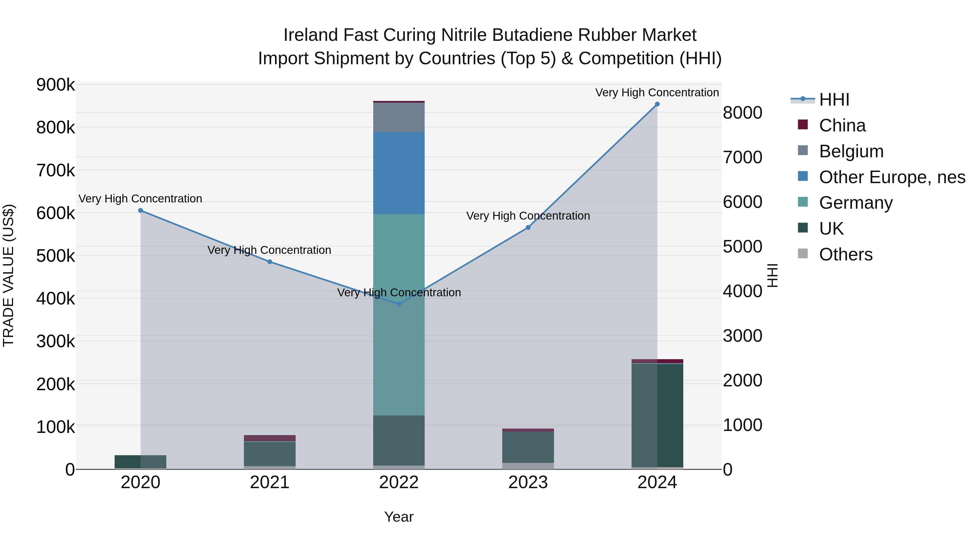Click the 2020 Very High Concentration annotation
Viewport: 980px width, 551px height.
140,199
